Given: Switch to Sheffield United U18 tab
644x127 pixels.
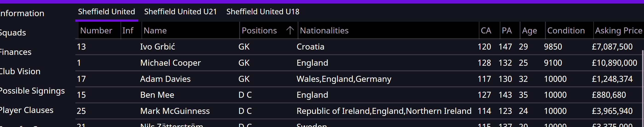Looking at the screenshot, I should (262, 12).
